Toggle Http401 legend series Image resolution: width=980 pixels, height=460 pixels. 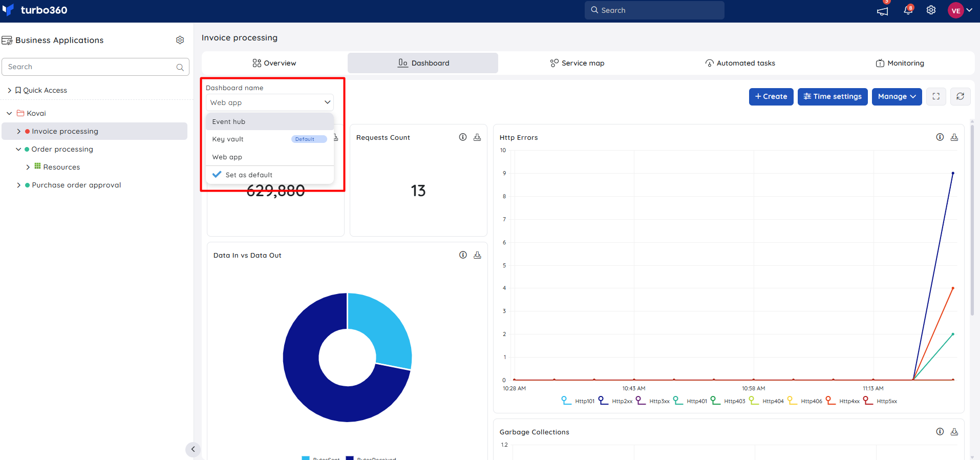(690, 401)
